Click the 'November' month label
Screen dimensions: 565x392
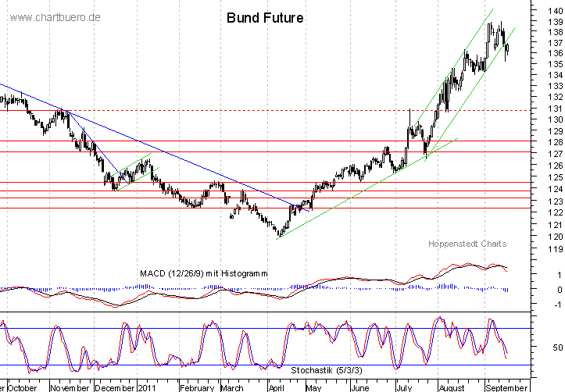70,387
